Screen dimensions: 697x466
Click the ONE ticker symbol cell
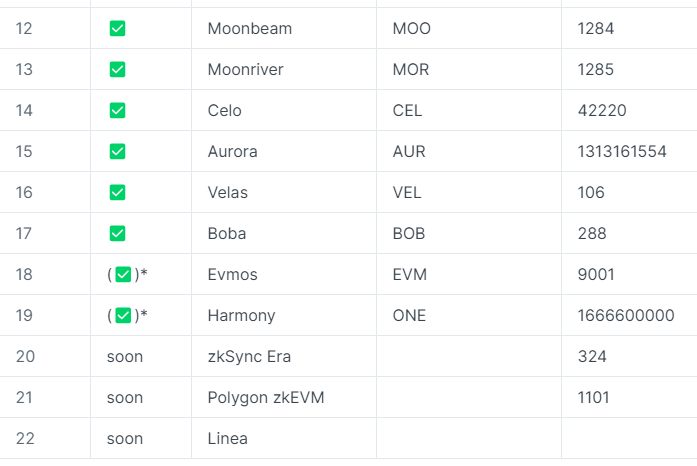409,316
